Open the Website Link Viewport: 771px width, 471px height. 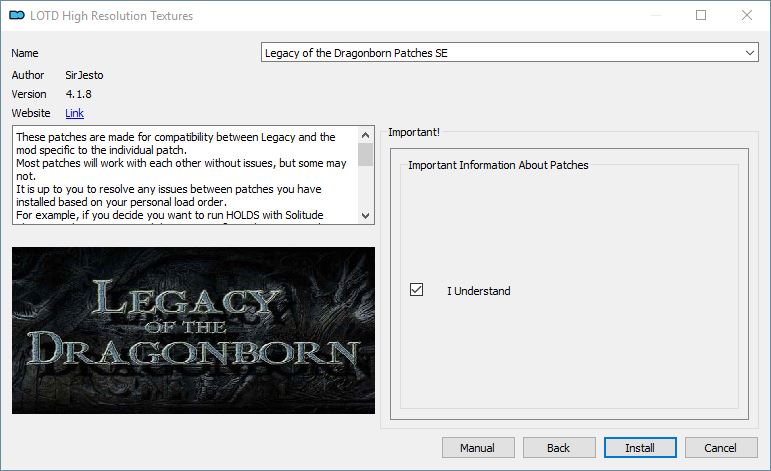74,113
